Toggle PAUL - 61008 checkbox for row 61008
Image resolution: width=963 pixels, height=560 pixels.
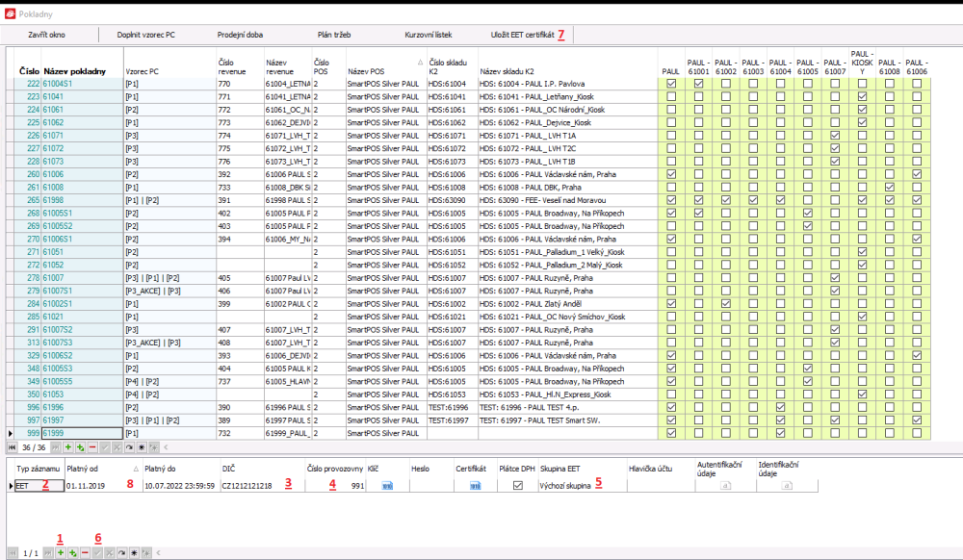(889, 187)
